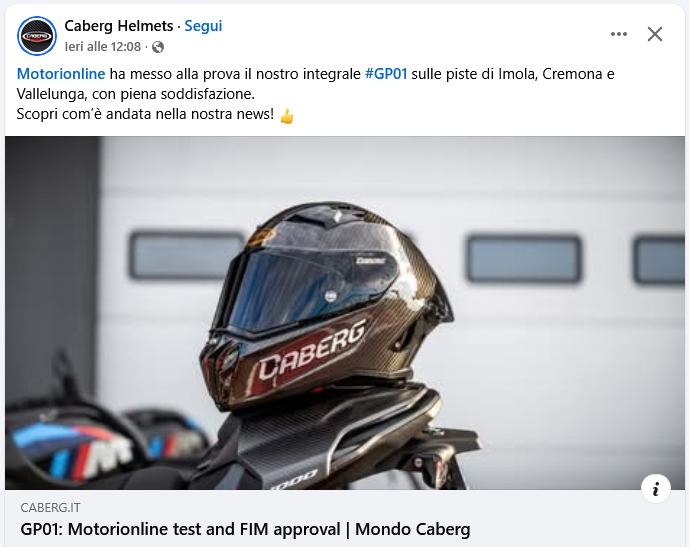Select the #GP01 hashtag
This screenshot has width=689, height=547.
pyautogui.click(x=386, y=74)
